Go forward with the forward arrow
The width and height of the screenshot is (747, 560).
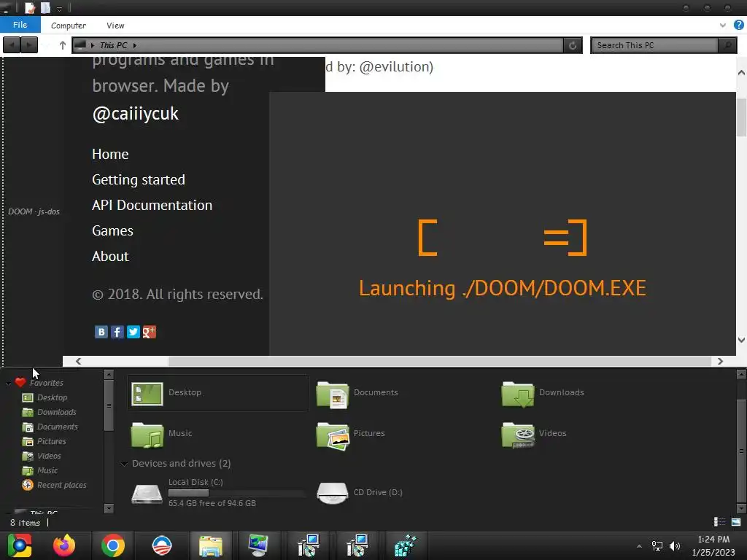coord(29,45)
